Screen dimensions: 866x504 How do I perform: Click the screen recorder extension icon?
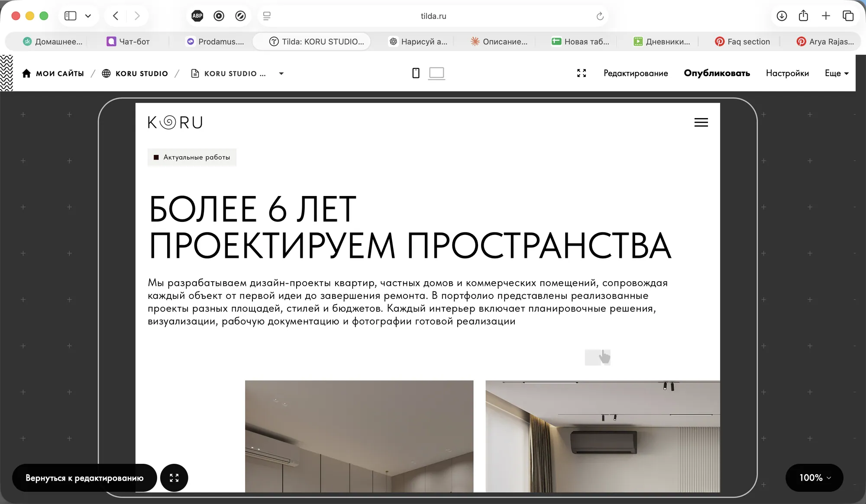pos(219,16)
